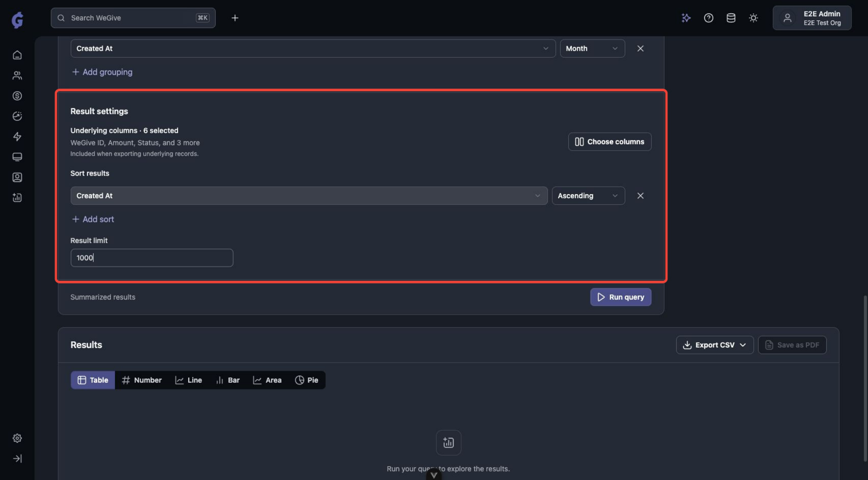The width and height of the screenshot is (868, 480).
Task: Toggle the light/dark theme sun icon
Action: pos(753,18)
